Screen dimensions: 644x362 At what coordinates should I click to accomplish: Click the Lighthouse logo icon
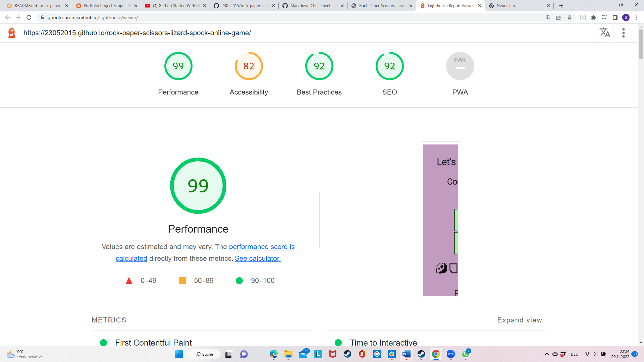tap(12, 33)
